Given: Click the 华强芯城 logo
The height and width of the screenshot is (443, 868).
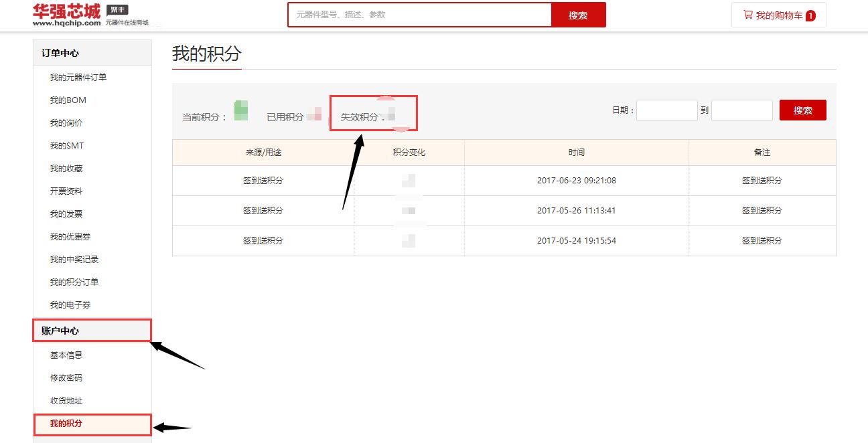Looking at the screenshot, I should pyautogui.click(x=66, y=15).
